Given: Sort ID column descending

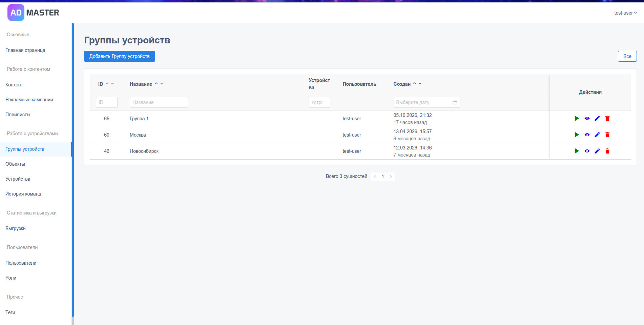Looking at the screenshot, I should pos(112,83).
